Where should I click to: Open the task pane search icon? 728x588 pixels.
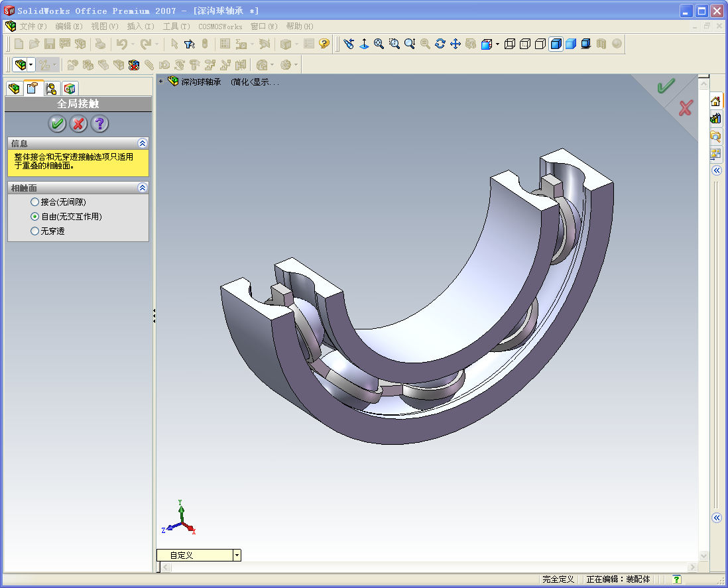(715, 136)
